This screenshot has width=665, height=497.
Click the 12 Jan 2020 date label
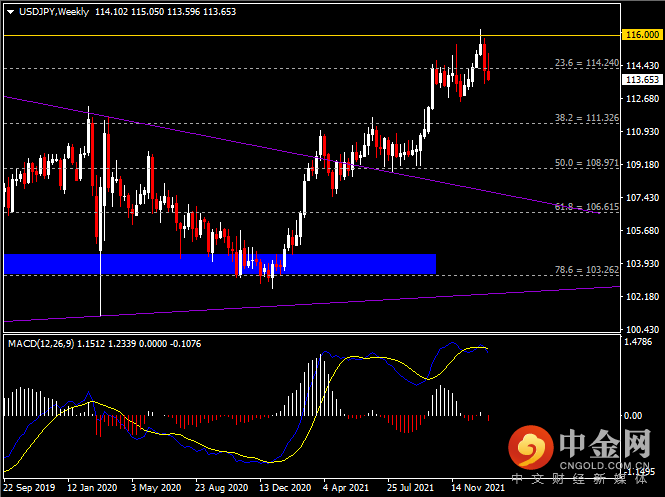pos(92,488)
